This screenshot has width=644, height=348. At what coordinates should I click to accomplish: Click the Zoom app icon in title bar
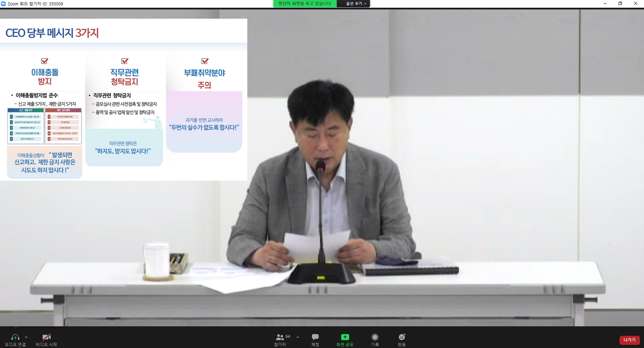pos(3,3)
